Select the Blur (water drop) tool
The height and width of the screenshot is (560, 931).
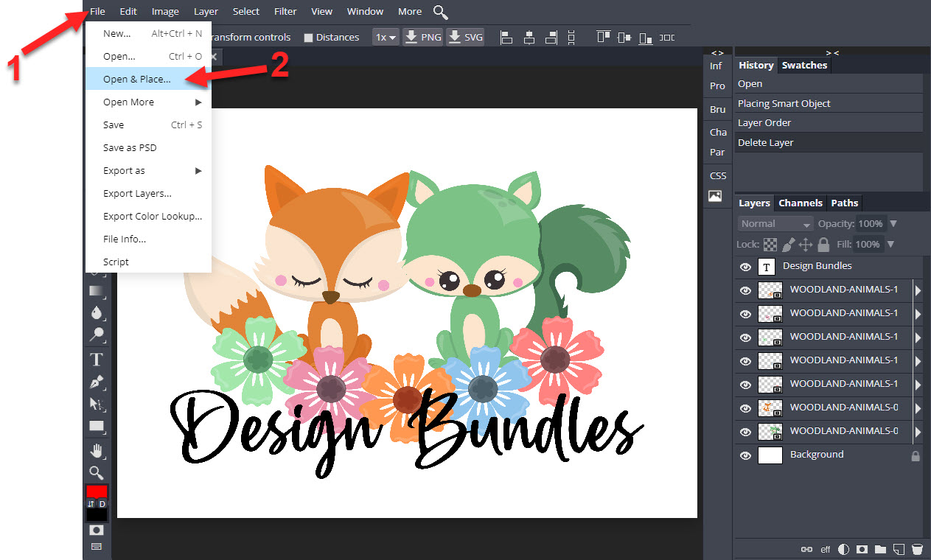(x=97, y=312)
